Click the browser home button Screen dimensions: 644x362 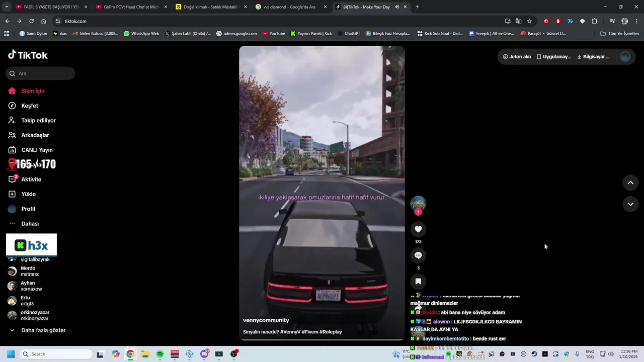44,21
